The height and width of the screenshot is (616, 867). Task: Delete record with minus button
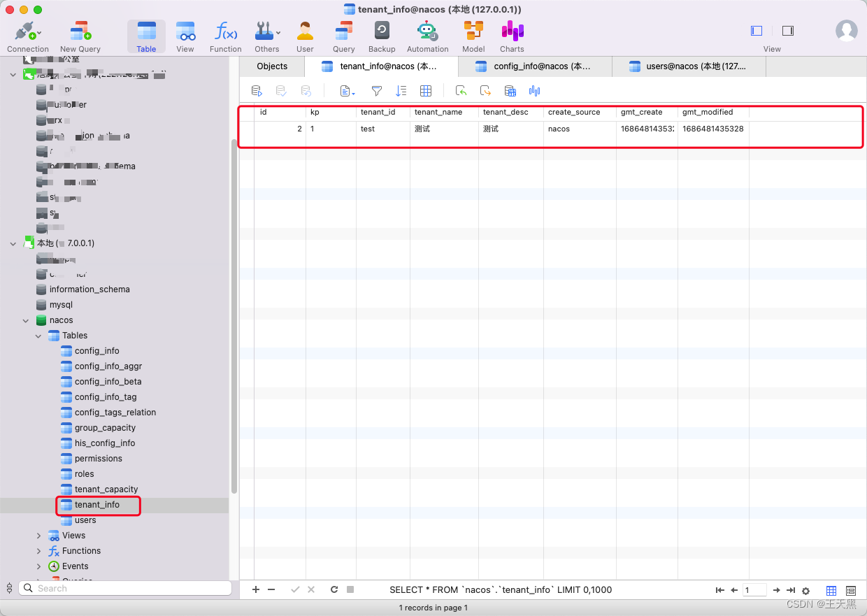271,589
